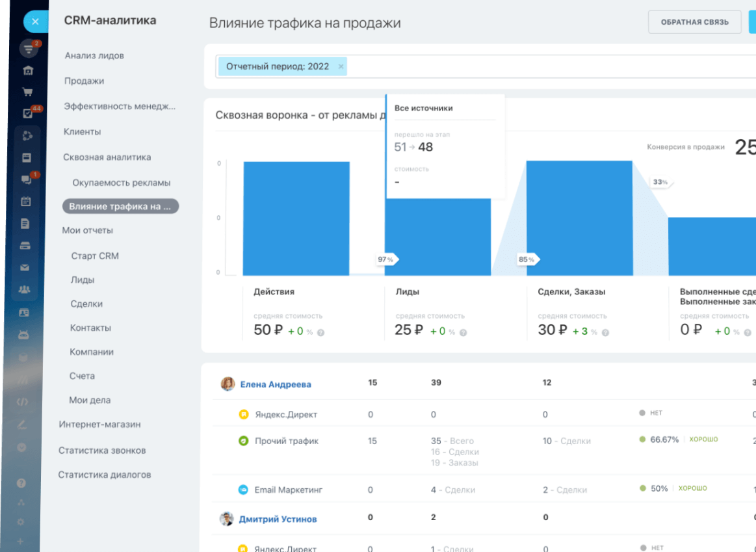This screenshot has height=552, width=756.
Task: Open the home icon in the left sidebar
Action: [x=28, y=70]
